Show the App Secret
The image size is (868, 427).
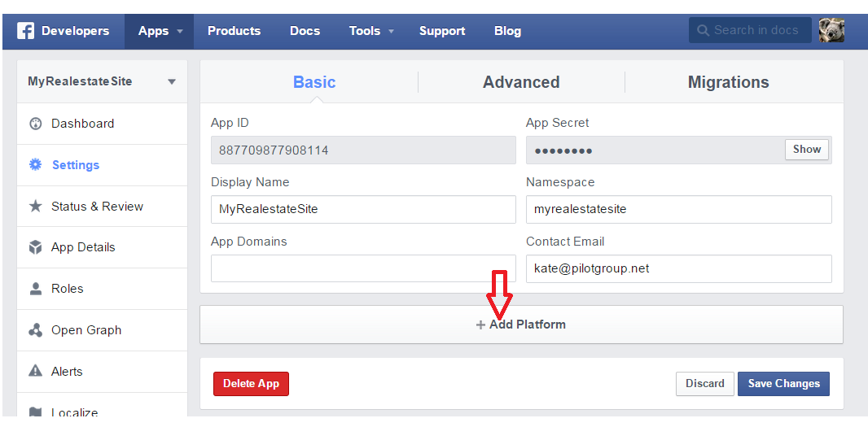pyautogui.click(x=807, y=150)
